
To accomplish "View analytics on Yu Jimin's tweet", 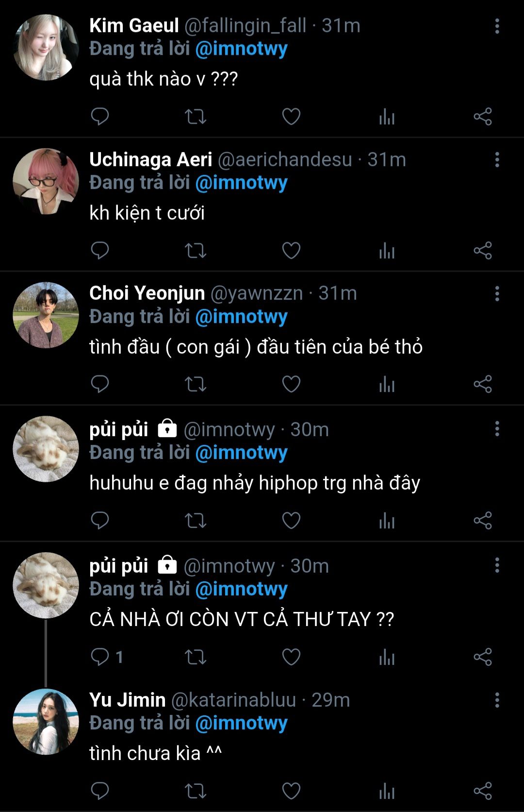I will [x=387, y=791].
